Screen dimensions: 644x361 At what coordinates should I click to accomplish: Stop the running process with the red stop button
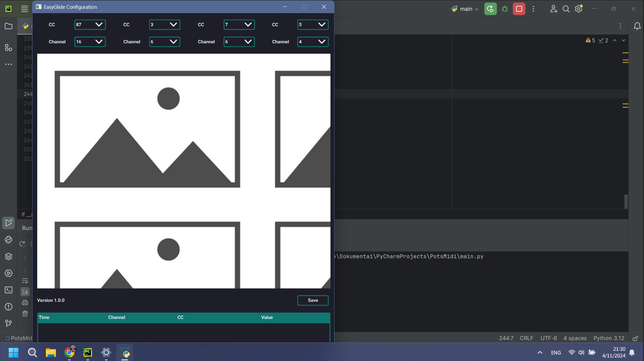[x=519, y=9]
